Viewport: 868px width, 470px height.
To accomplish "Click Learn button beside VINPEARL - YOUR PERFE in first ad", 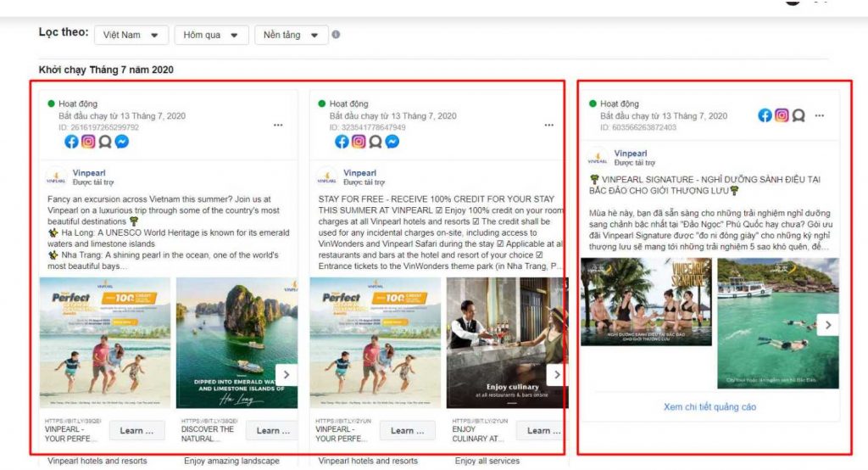I will click(x=136, y=431).
